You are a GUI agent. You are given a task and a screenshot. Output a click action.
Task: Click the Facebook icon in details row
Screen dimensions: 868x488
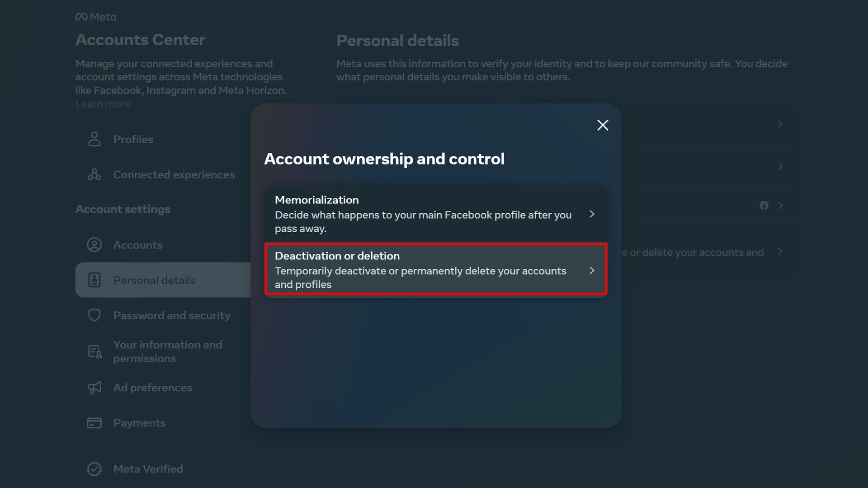point(764,206)
